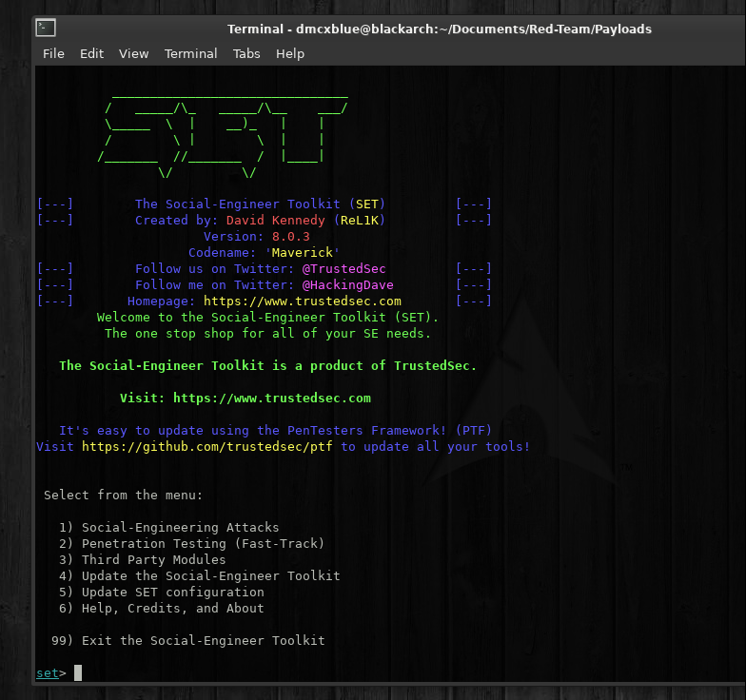
Task: Click 'product of TrustedSec.' bold line
Action: (x=267, y=365)
